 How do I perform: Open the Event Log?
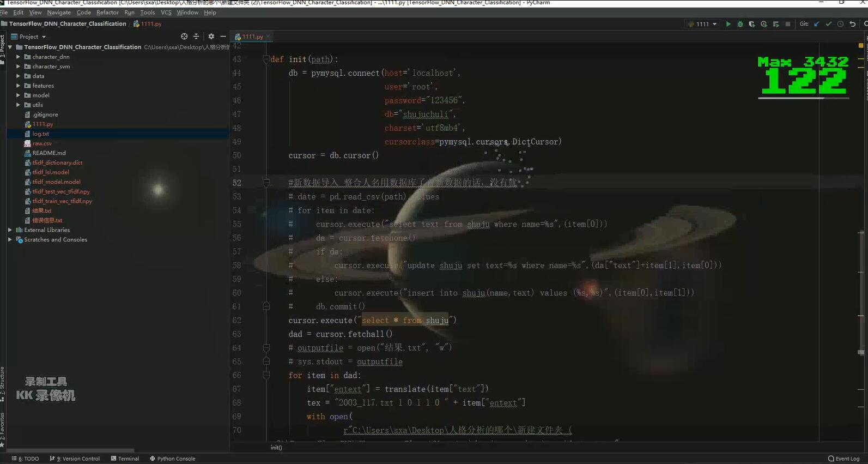click(843, 459)
